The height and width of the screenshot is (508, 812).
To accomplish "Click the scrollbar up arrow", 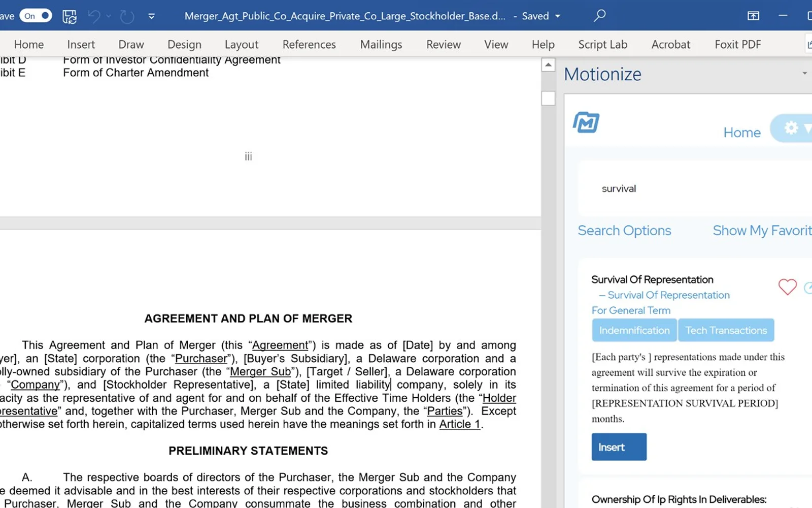I will tap(548, 65).
